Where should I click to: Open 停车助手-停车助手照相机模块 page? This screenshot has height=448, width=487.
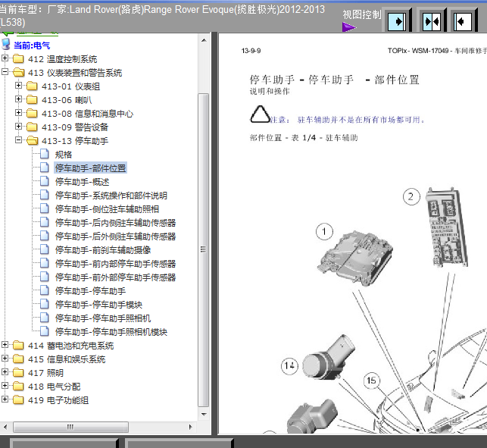111,332
